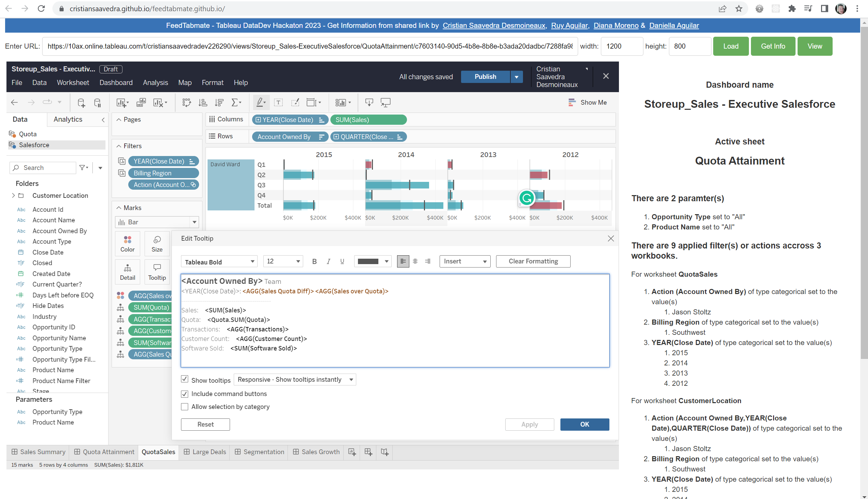Open the Color marks card

pyautogui.click(x=127, y=244)
